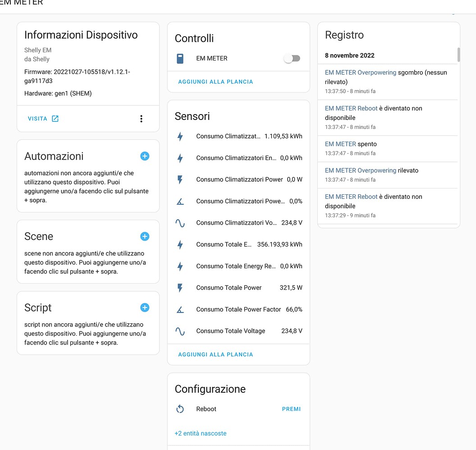Show the +2 entità nascoste
The width and height of the screenshot is (476, 450).
(200, 433)
